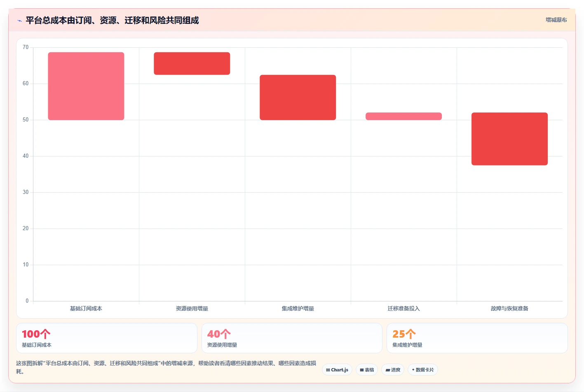
Task: Click the x-axis label 基础订阅成本
Action: [86, 308]
